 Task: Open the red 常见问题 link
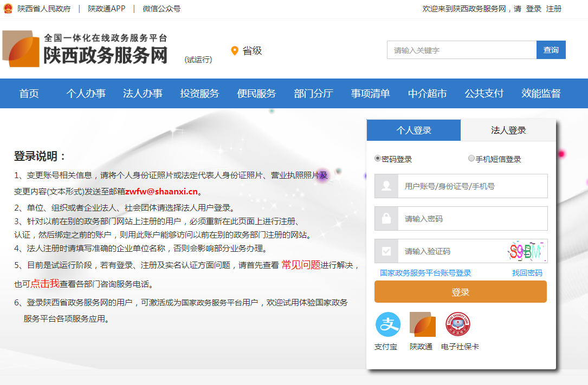301,265
